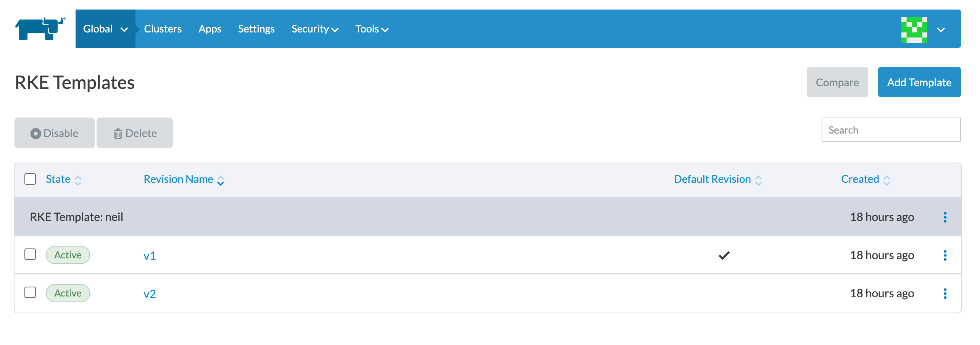Click the v1 created time 18 hours ago
This screenshot has width=980, height=345.
coord(882,255)
